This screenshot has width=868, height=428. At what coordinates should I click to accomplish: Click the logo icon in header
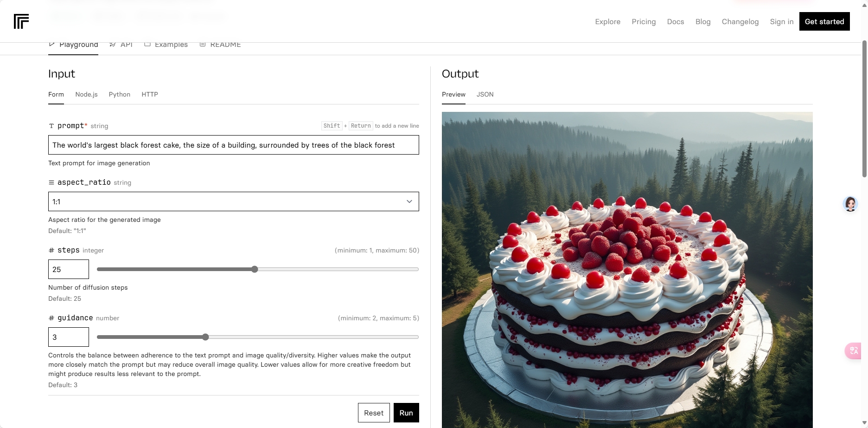pos(21,21)
